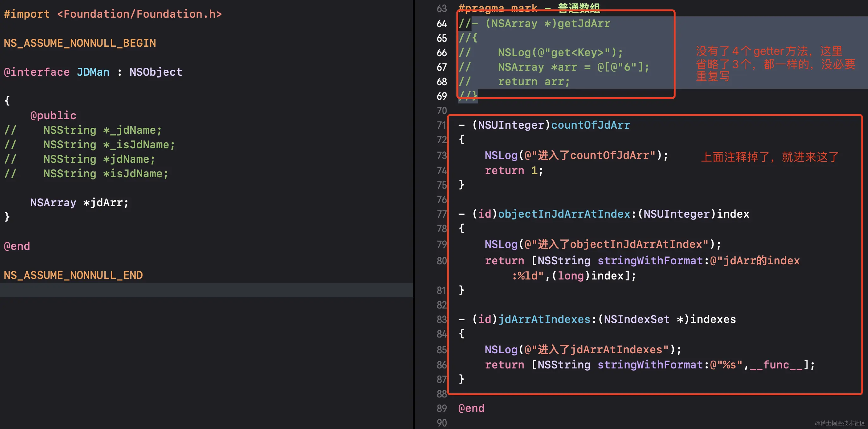Place cursor on NS_ASSUME_NONNULL_END macro
868x429 pixels.
click(73, 275)
